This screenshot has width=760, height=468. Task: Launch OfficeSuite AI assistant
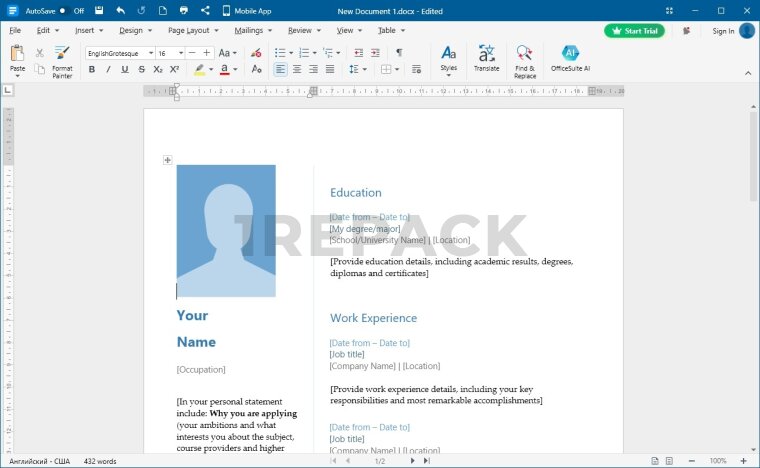pos(570,58)
